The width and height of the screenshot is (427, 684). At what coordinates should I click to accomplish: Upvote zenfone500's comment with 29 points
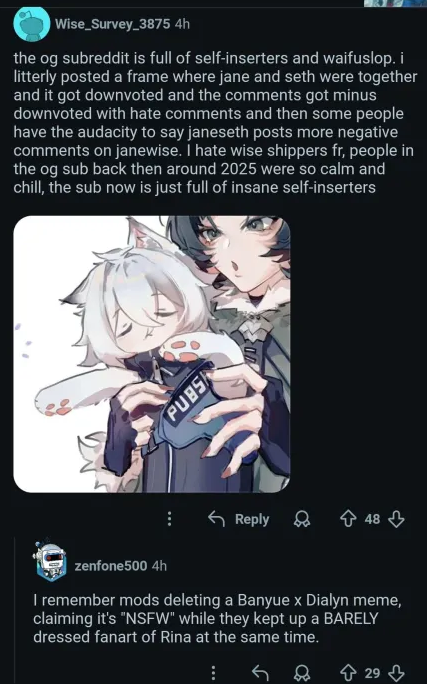coord(348,673)
